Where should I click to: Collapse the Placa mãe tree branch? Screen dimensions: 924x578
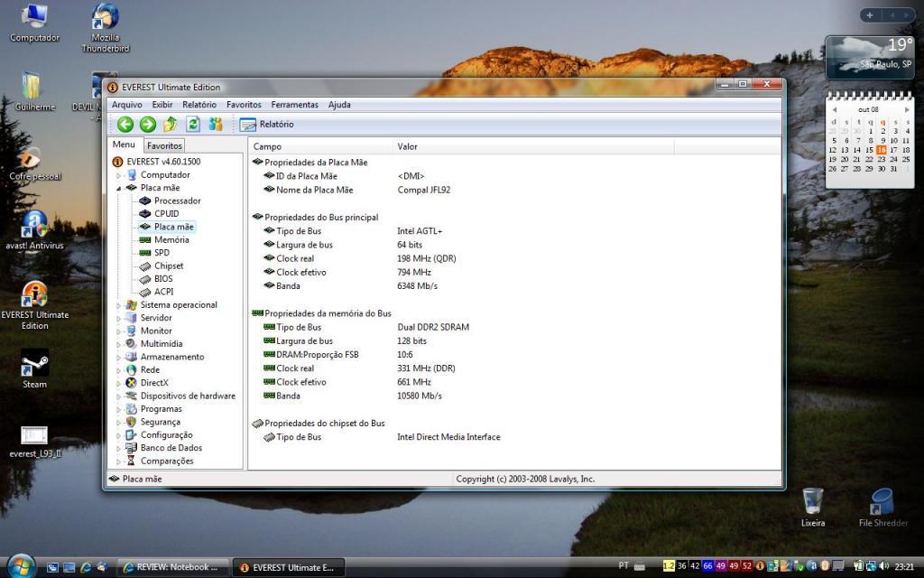coord(118,188)
